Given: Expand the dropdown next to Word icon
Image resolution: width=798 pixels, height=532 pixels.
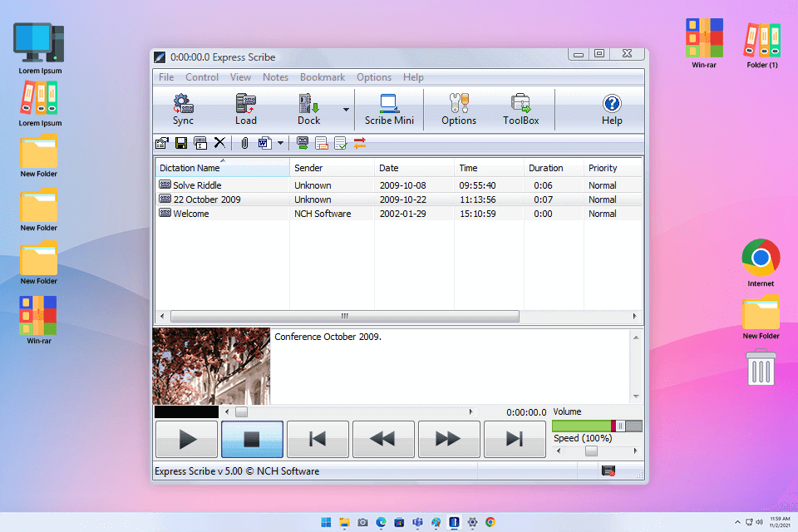Looking at the screenshot, I should click(280, 143).
